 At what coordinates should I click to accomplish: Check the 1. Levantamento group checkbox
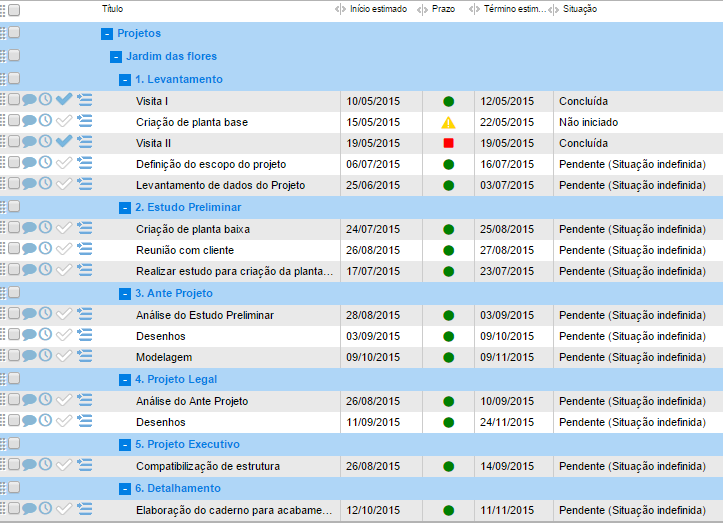tap(14, 78)
